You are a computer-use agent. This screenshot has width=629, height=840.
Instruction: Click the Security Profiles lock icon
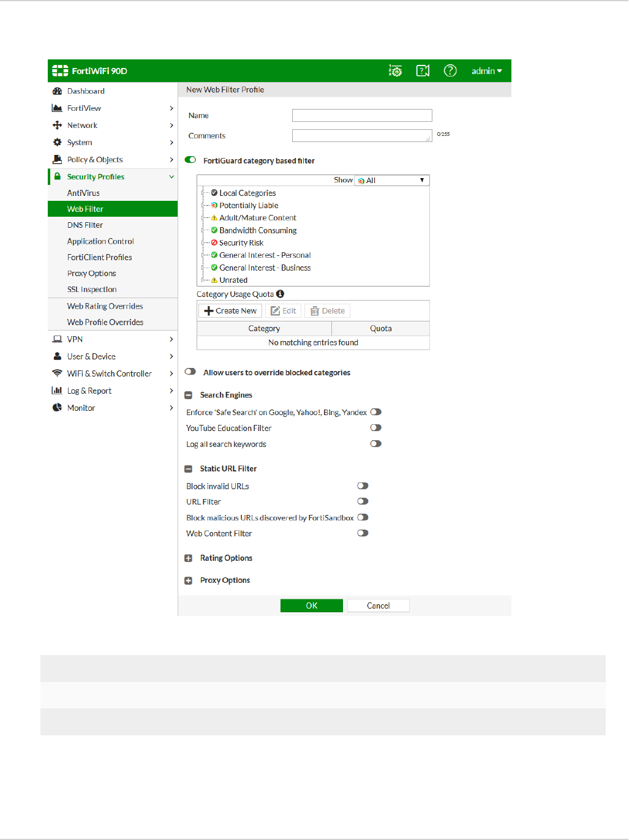[x=58, y=176]
